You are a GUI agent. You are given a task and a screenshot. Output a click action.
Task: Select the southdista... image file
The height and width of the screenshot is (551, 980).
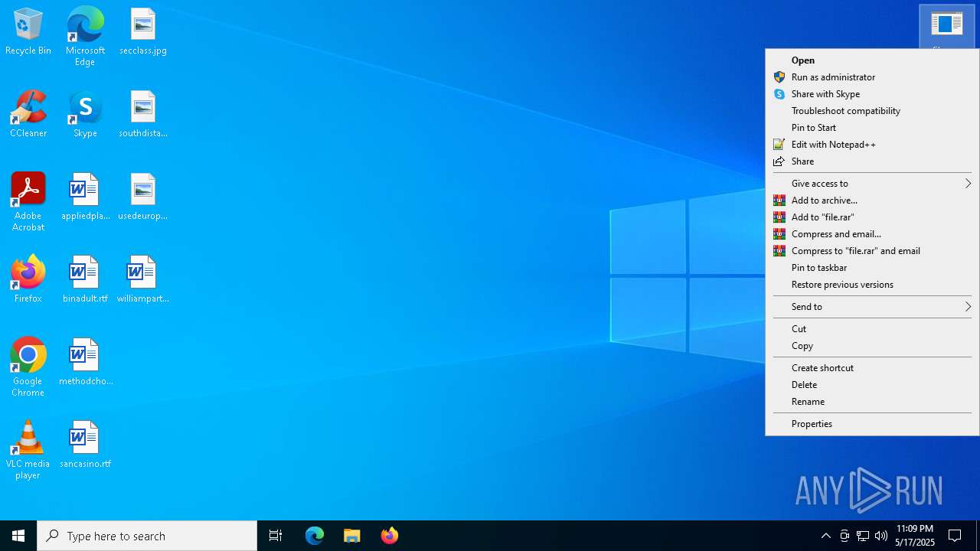click(x=143, y=115)
